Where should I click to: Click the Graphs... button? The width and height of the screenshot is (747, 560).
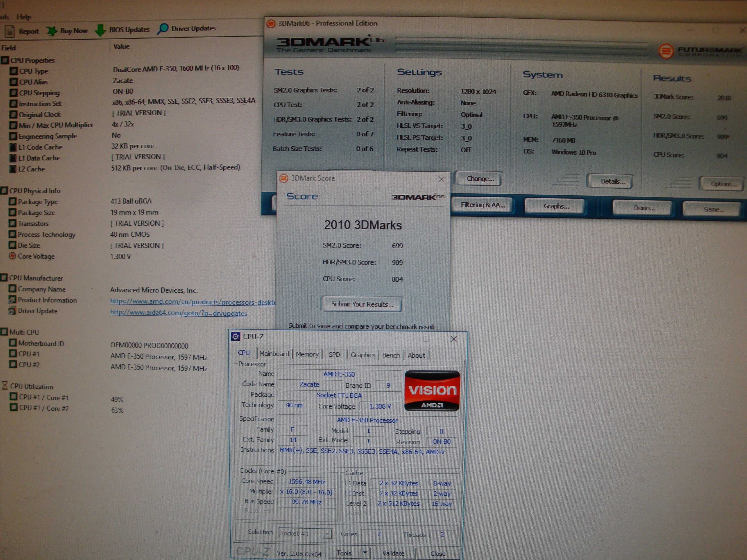click(556, 206)
